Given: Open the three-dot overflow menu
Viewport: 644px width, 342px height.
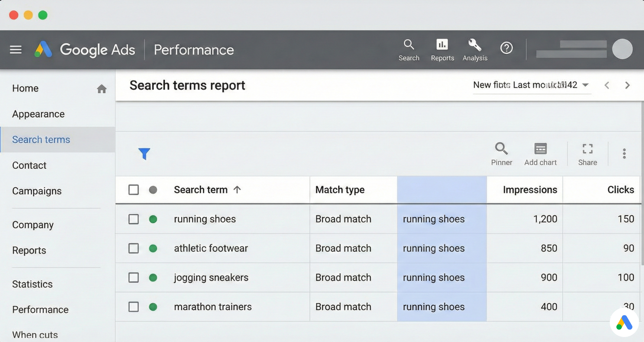Looking at the screenshot, I should [624, 154].
